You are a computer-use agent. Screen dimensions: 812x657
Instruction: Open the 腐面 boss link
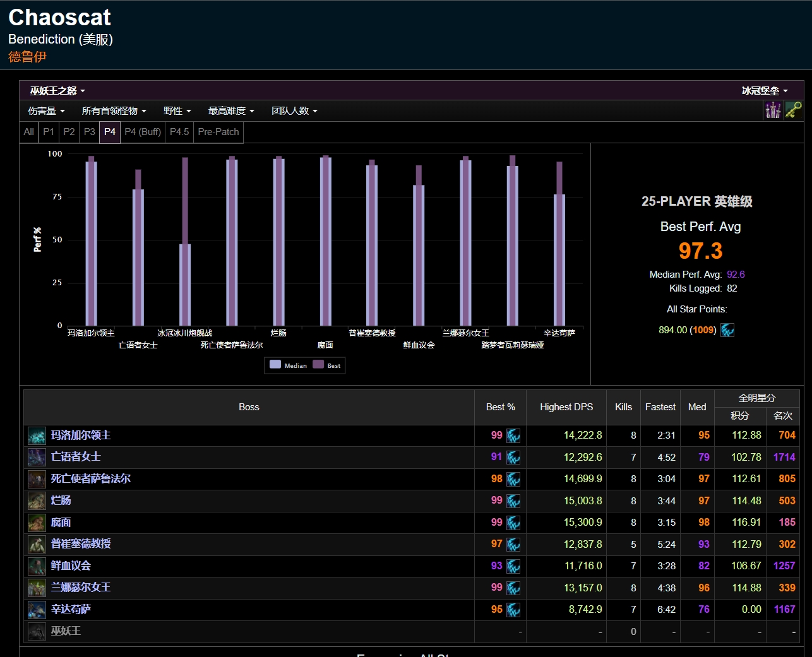click(x=61, y=523)
